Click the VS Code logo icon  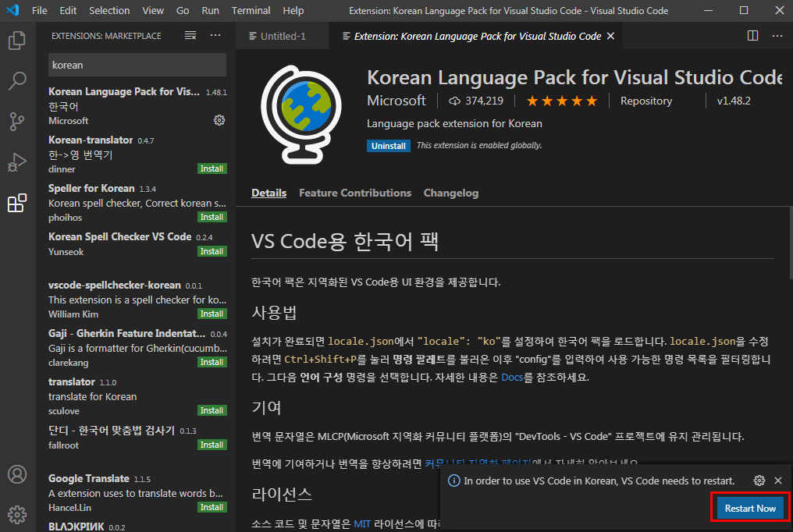pos(12,10)
